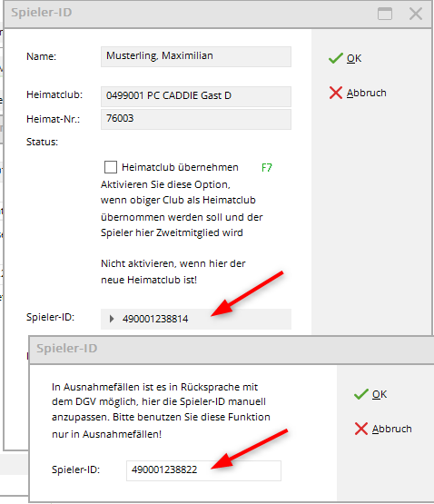
Task: Confirm with the OK label in upper dialog
Action: tap(354, 58)
